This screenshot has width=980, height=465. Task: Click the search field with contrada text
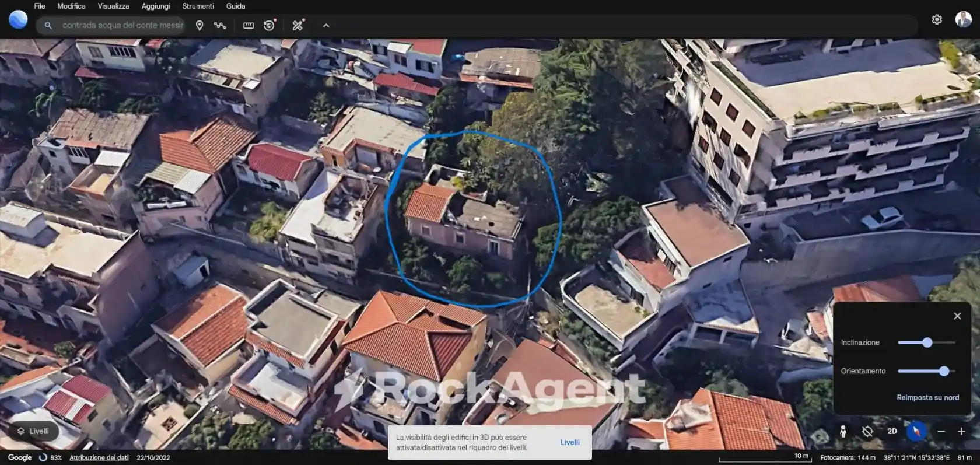[x=123, y=26]
